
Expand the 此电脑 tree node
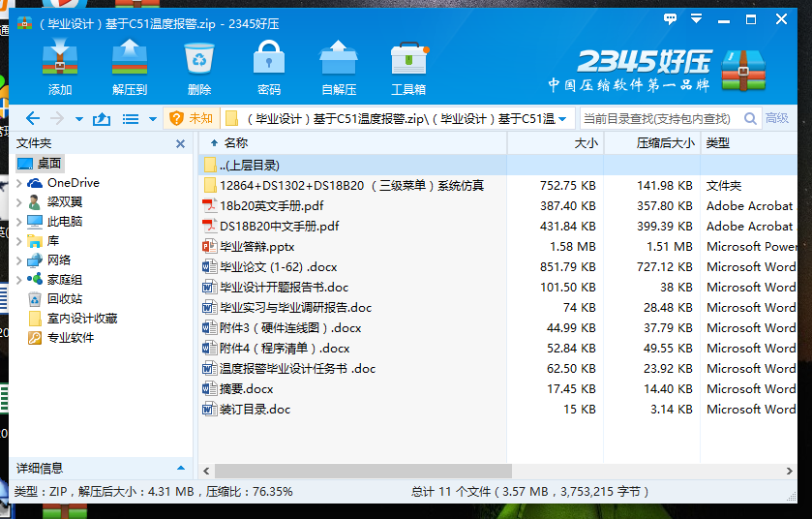coord(18,222)
